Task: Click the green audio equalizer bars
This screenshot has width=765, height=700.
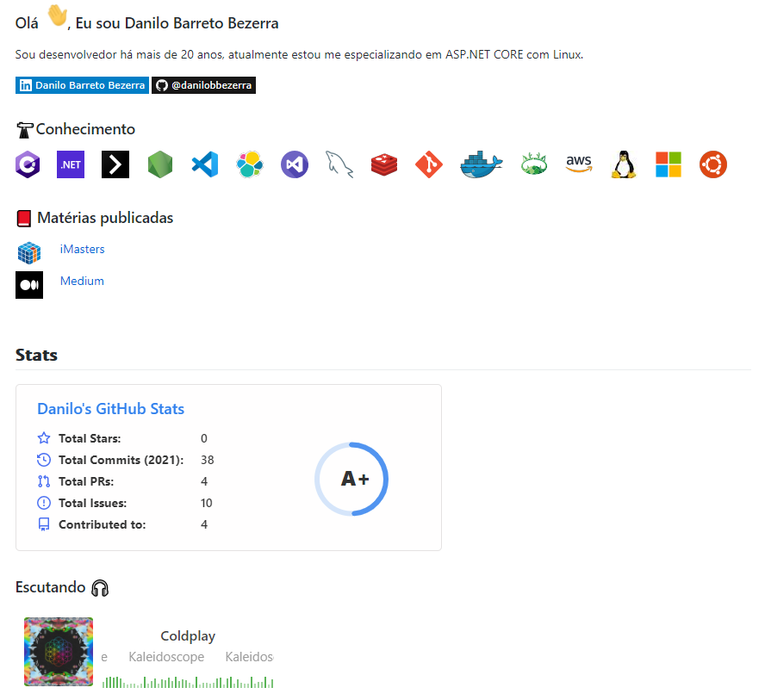Action: pyautogui.click(x=188, y=681)
